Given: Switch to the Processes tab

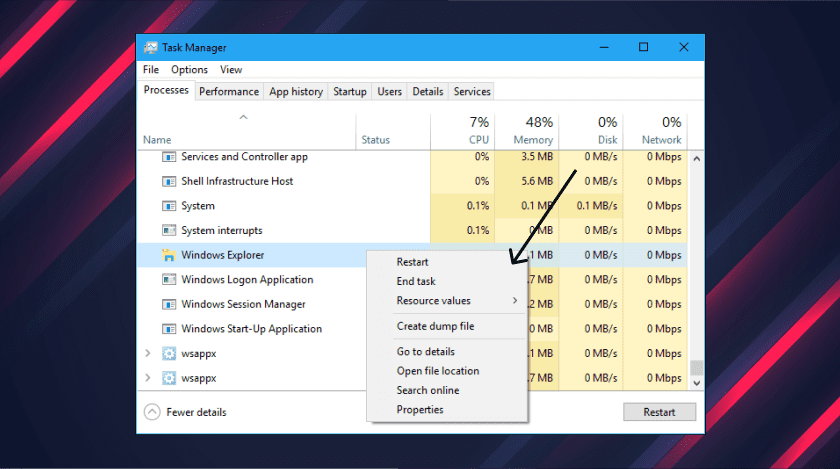Looking at the screenshot, I should pyautogui.click(x=166, y=90).
